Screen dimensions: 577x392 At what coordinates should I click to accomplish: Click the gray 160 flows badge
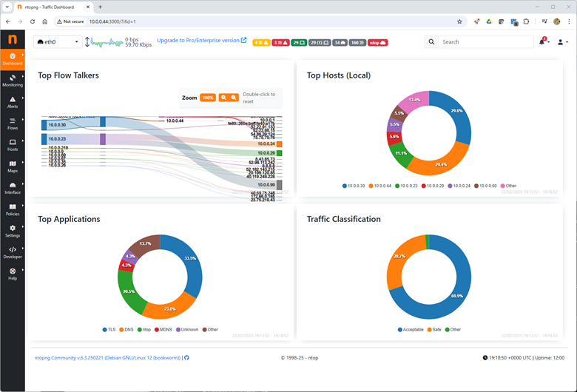point(357,43)
